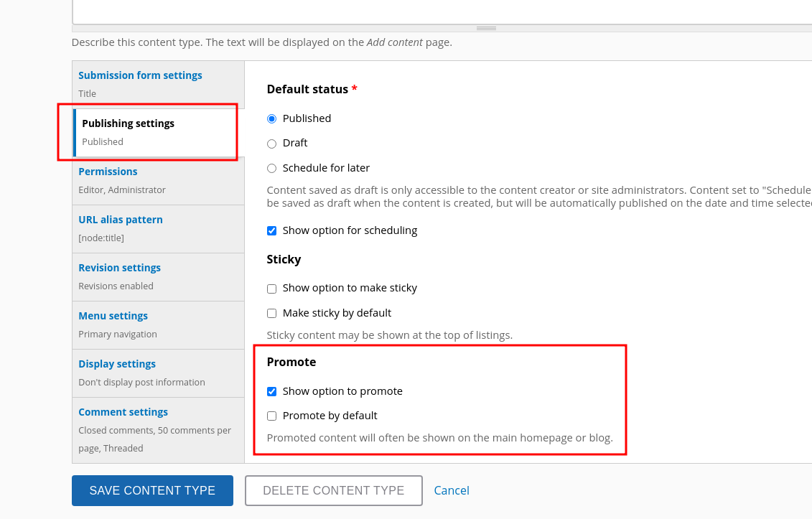
Task: Click the '[node:title]' pattern text
Action: tap(101, 238)
